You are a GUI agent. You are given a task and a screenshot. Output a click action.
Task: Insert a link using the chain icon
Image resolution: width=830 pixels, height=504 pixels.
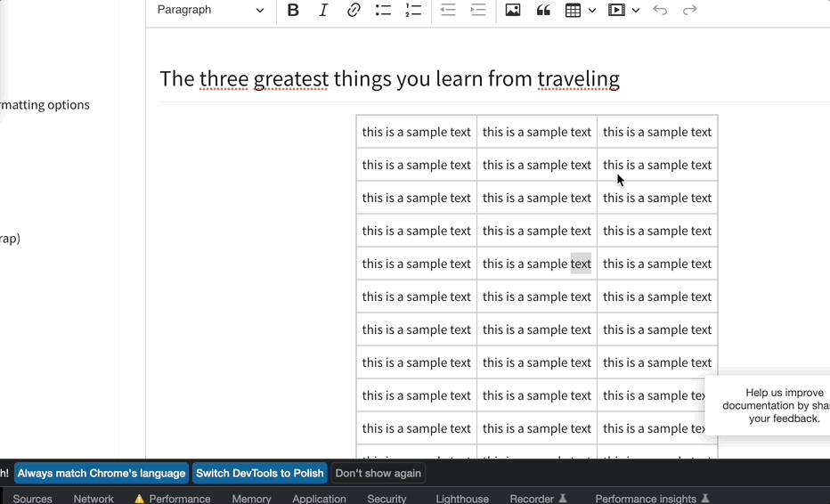(x=354, y=10)
